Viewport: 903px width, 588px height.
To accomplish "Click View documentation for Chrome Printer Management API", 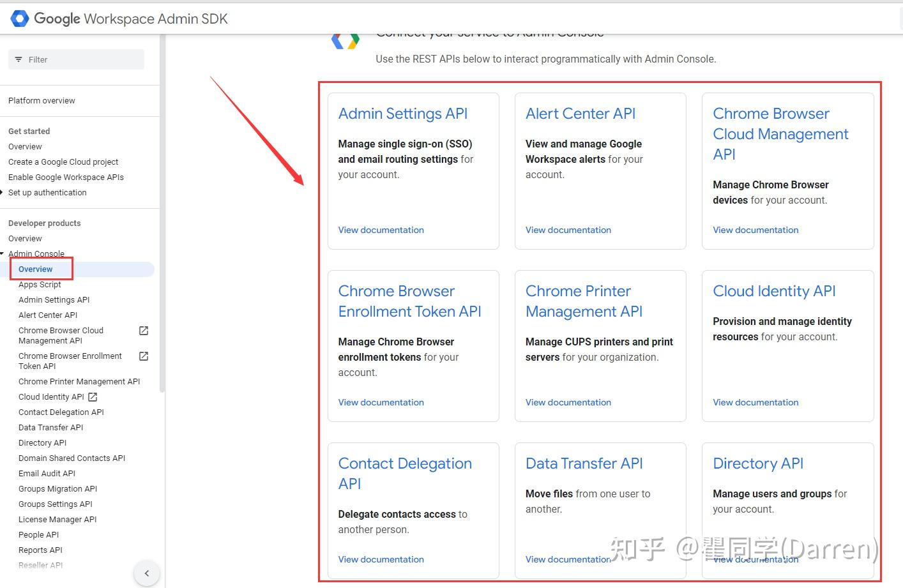I will tap(568, 402).
